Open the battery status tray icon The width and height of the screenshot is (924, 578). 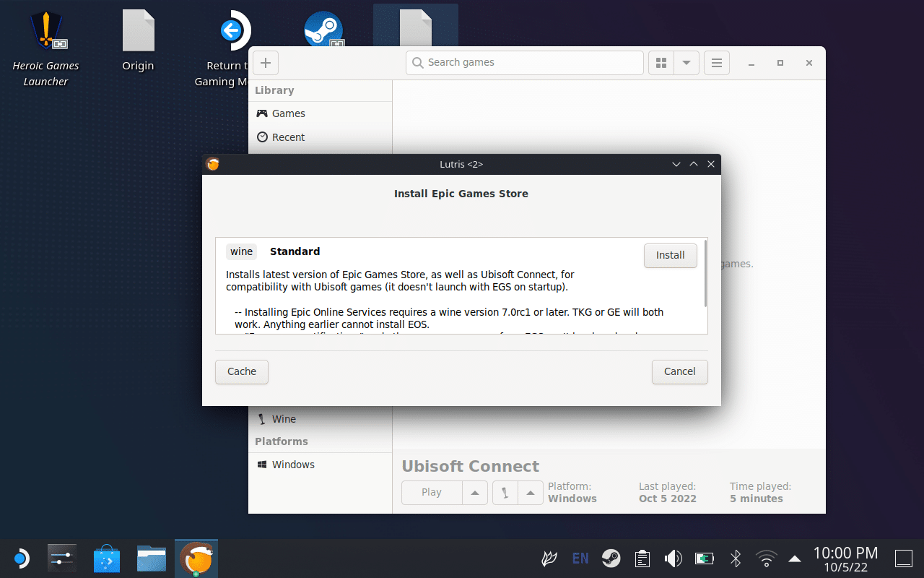[x=704, y=558]
